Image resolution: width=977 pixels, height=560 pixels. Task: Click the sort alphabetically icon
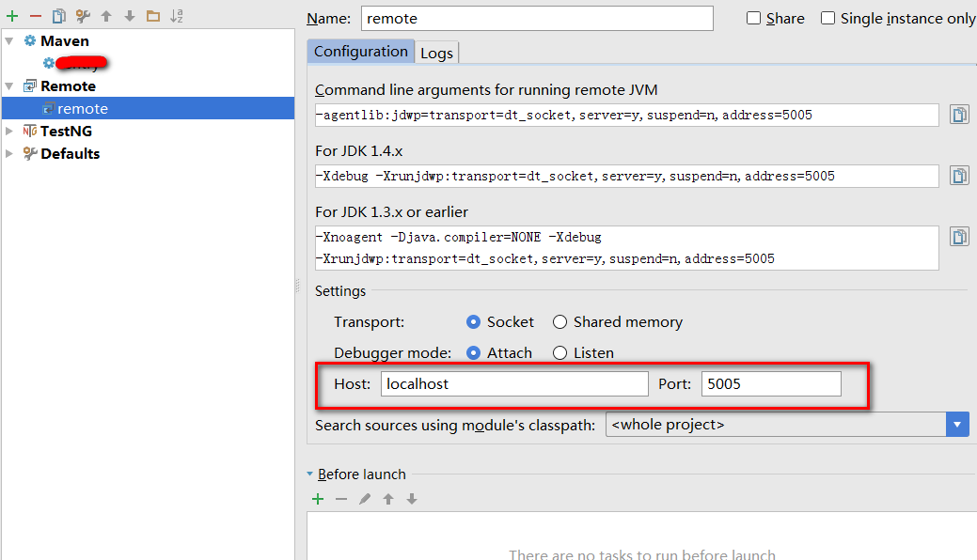(177, 16)
